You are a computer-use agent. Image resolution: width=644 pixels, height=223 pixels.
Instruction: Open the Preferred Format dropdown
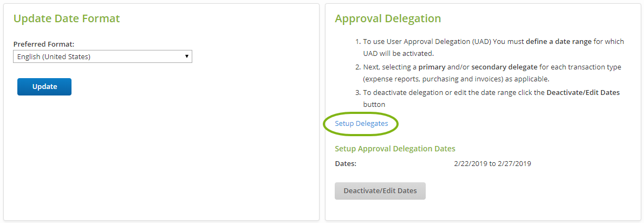coord(102,56)
